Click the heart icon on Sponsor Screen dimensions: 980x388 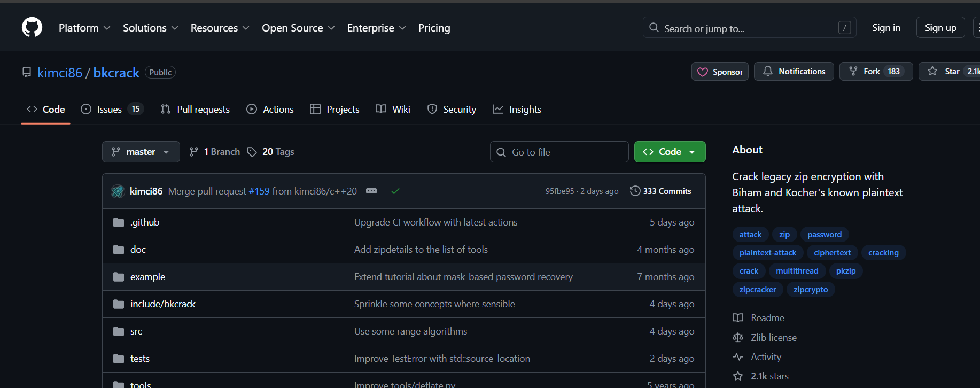(x=703, y=72)
